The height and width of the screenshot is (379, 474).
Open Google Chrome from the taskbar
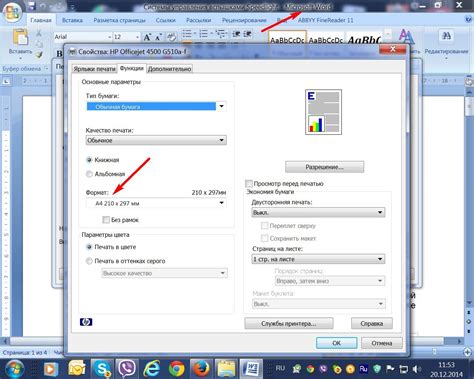[x=177, y=369]
